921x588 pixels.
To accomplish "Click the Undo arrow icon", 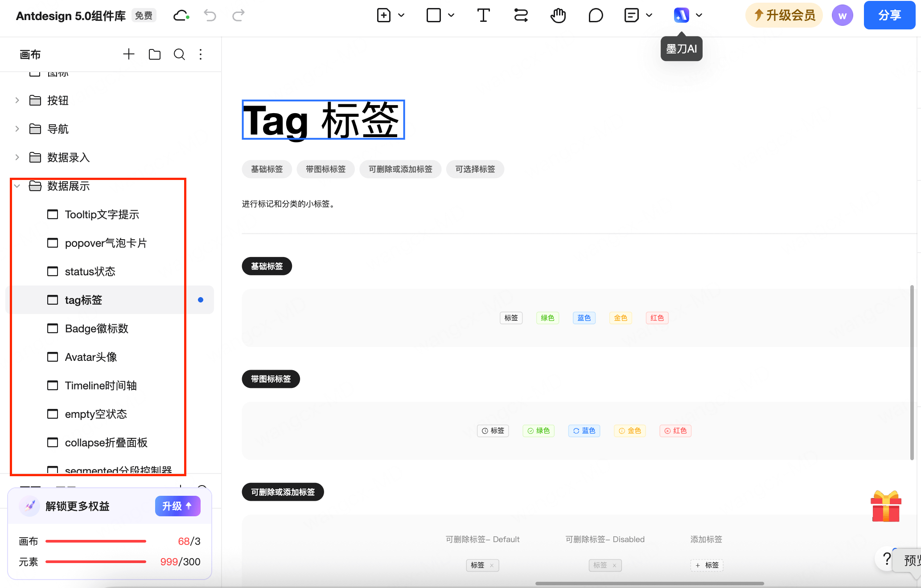I will (210, 15).
